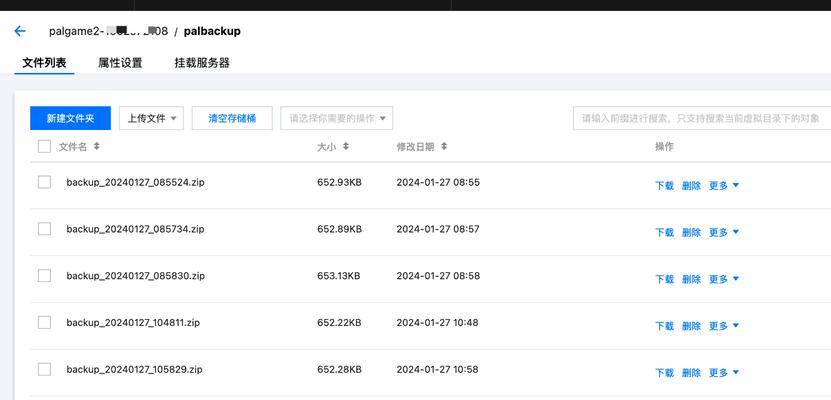Click the date 2024-01-27 08:58

point(438,275)
